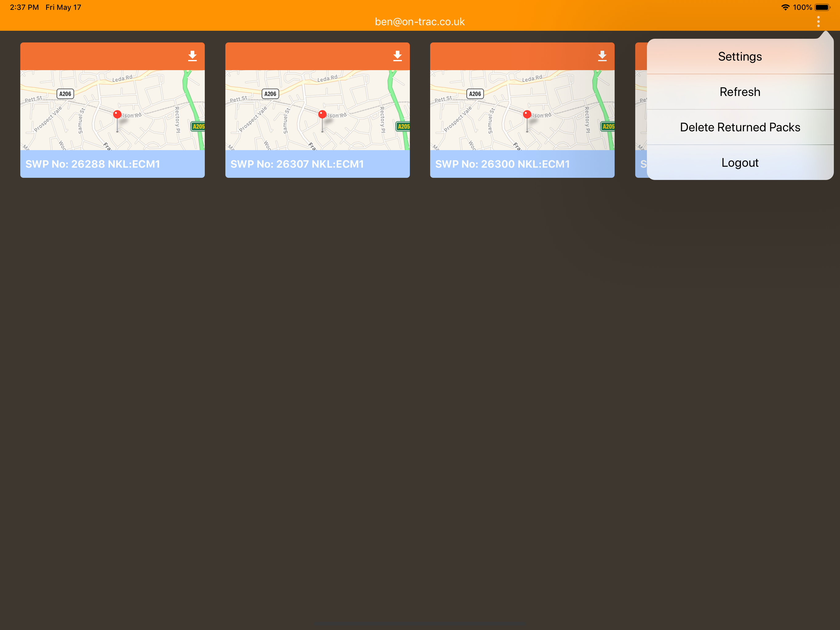Tap the red pin on the 26307 map
Viewport: 840px width, 630px height.
[x=322, y=114]
